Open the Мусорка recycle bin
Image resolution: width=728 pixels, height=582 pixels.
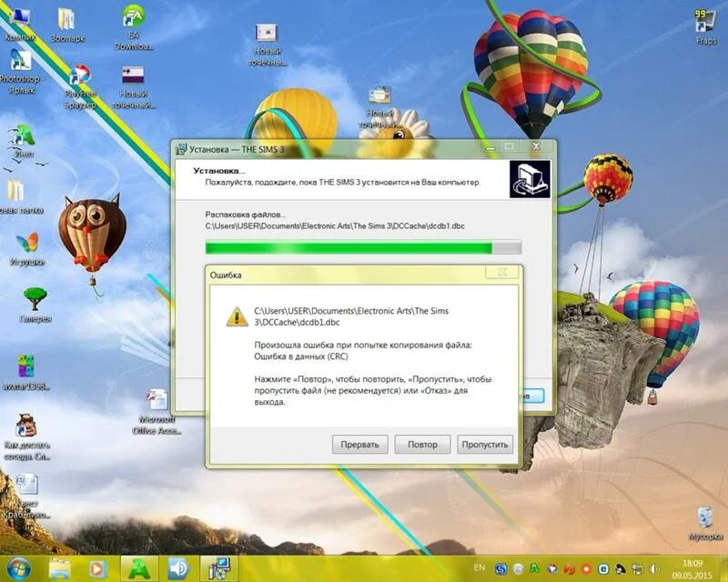click(705, 524)
